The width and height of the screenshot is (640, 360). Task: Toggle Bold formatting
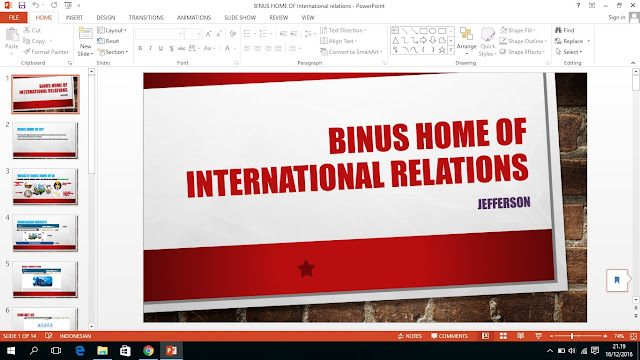(140, 48)
